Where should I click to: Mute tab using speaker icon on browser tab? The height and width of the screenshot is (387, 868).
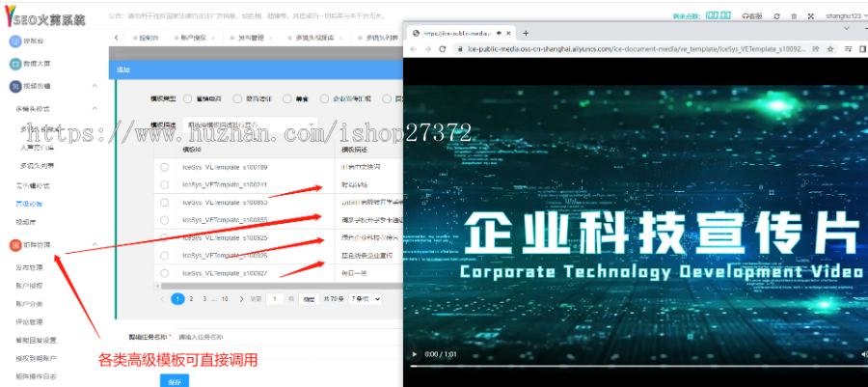pyautogui.click(x=499, y=33)
